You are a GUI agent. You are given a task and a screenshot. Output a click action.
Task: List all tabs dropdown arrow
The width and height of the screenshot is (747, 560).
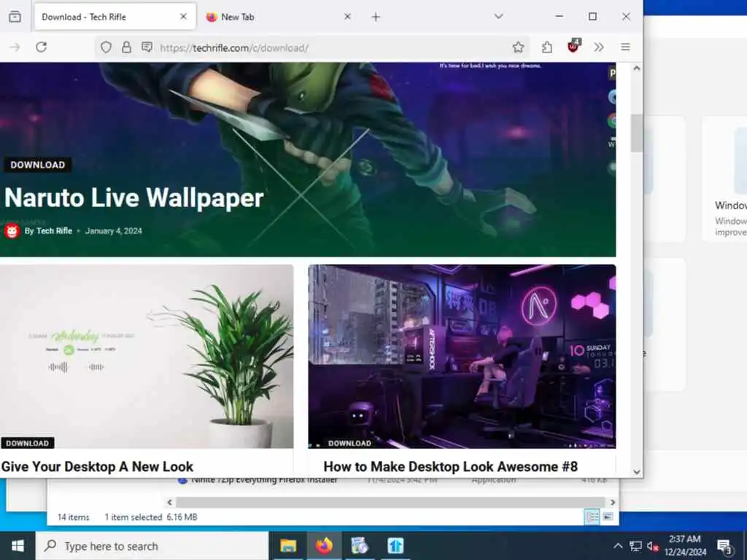pos(499,17)
